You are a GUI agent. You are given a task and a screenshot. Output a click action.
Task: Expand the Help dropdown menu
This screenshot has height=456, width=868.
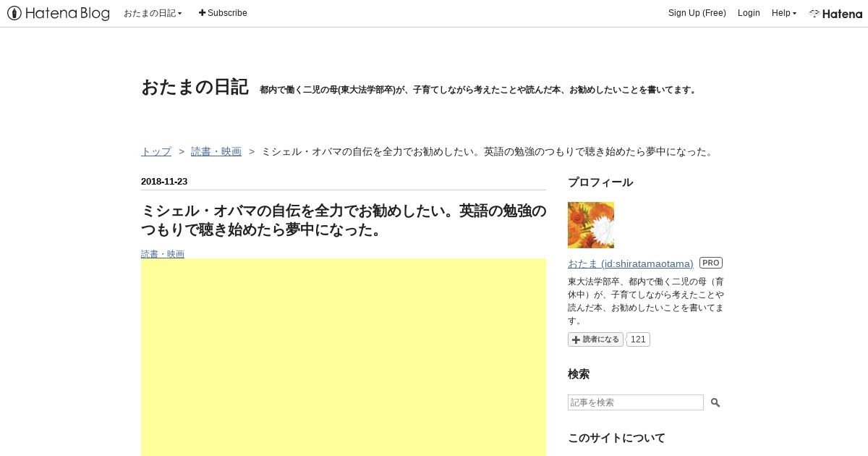[784, 13]
